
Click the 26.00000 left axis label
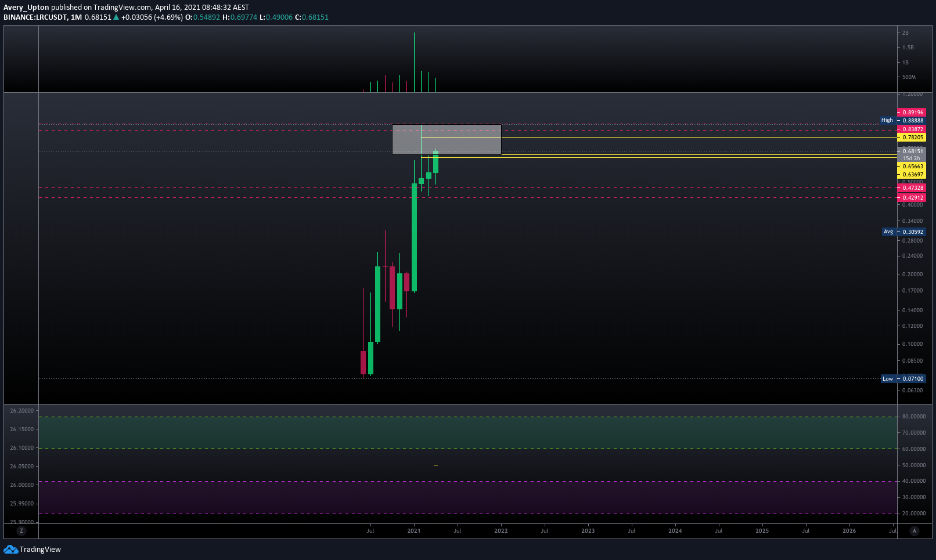point(22,485)
